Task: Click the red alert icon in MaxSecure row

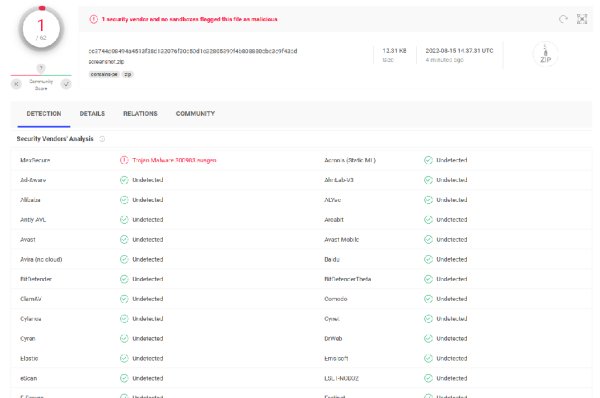Action: tap(124, 160)
